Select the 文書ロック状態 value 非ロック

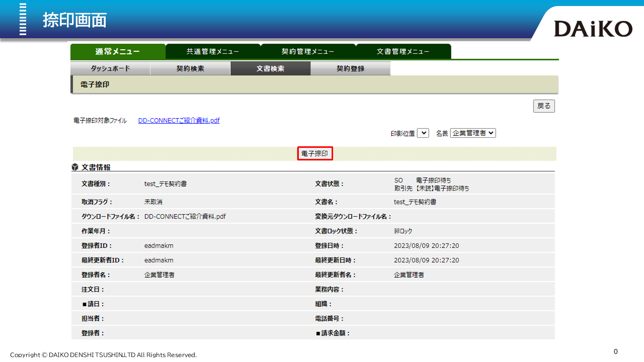pyautogui.click(x=403, y=231)
